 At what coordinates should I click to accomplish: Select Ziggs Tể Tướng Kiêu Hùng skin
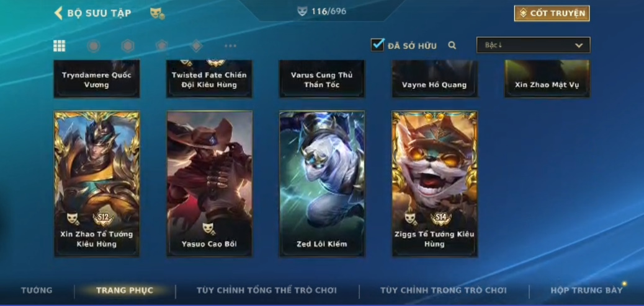click(434, 184)
